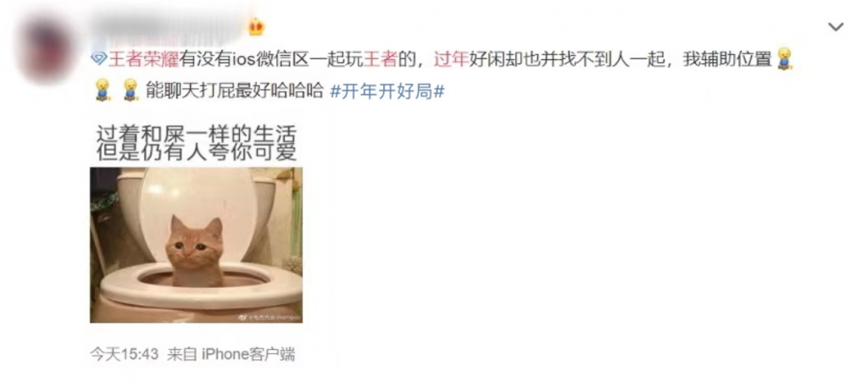The width and height of the screenshot is (868, 382).
Task: Click the post text 有没有ios微信区一起玩
Action: [x=271, y=59]
